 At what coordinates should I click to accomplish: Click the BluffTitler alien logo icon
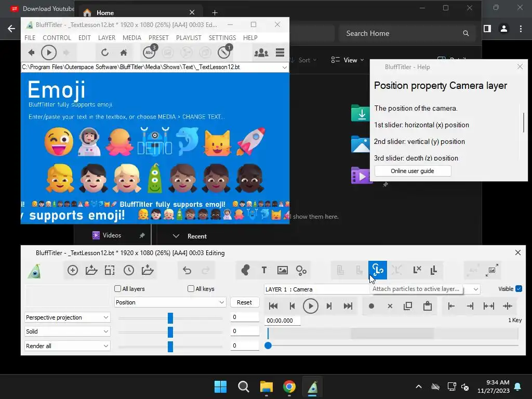[x=35, y=271]
